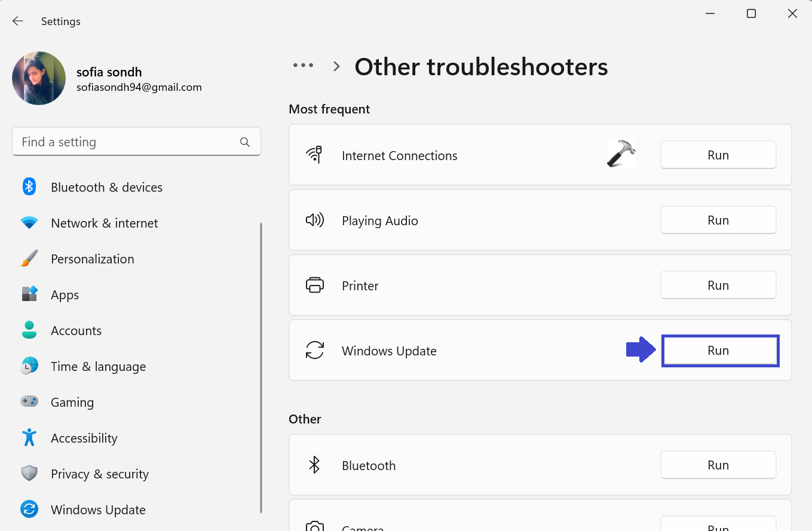Go to Windows Update in the sidebar

point(98,510)
